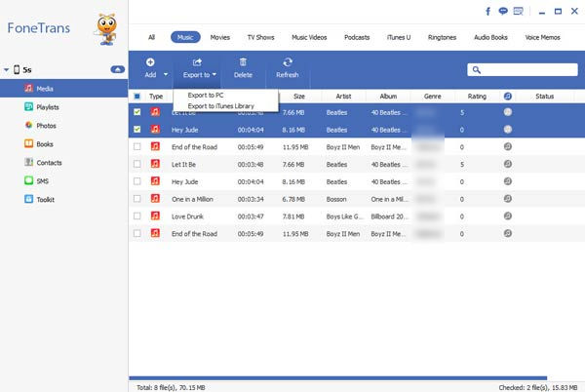Open the chat feedback bubble icon
Viewport: 585px width, 392px height.
[503, 11]
